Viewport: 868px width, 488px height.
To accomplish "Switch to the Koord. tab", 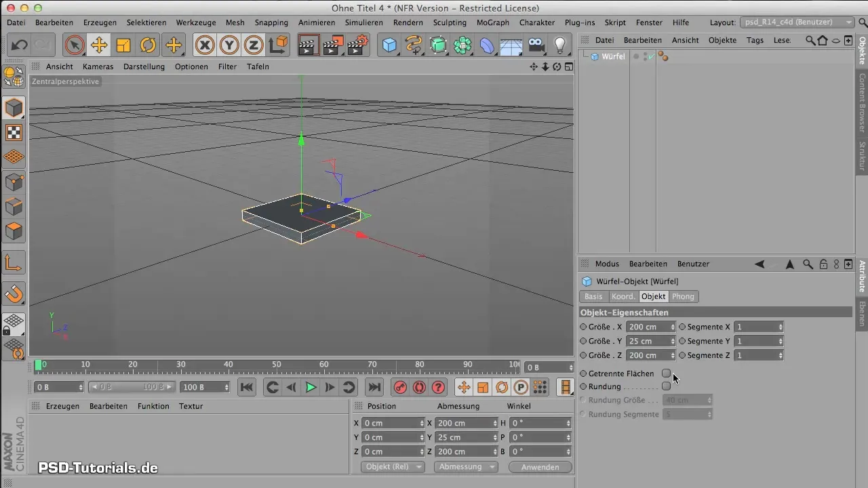I will pyautogui.click(x=623, y=296).
